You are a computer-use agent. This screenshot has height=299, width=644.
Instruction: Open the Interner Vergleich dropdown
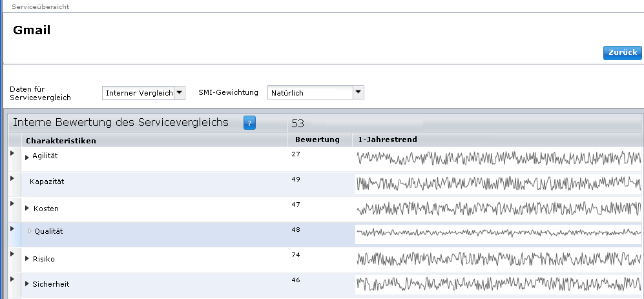click(180, 93)
